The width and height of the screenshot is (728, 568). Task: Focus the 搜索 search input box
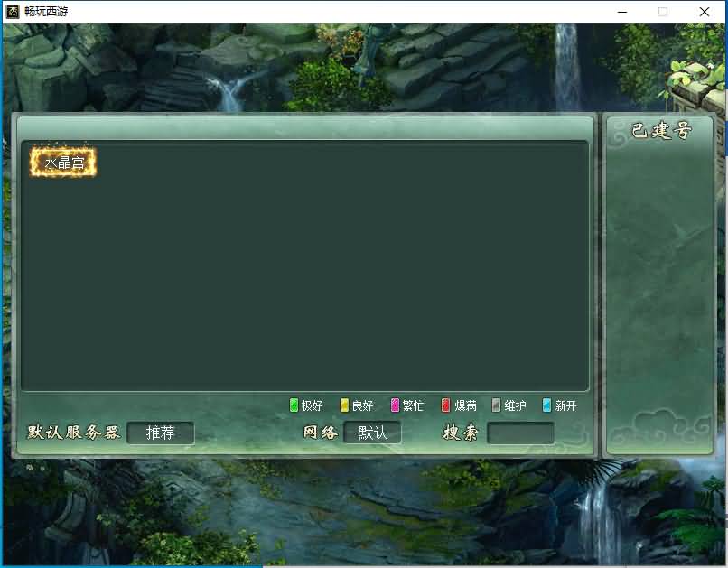(520, 433)
